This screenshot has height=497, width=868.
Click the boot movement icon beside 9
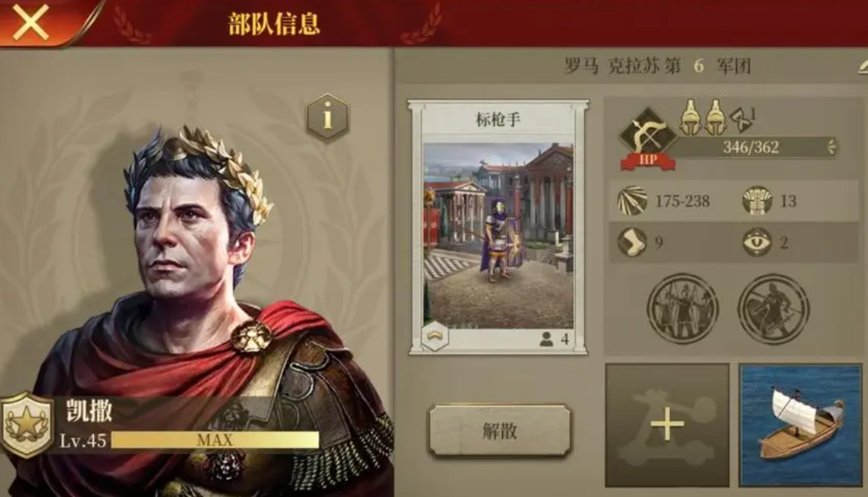click(633, 242)
